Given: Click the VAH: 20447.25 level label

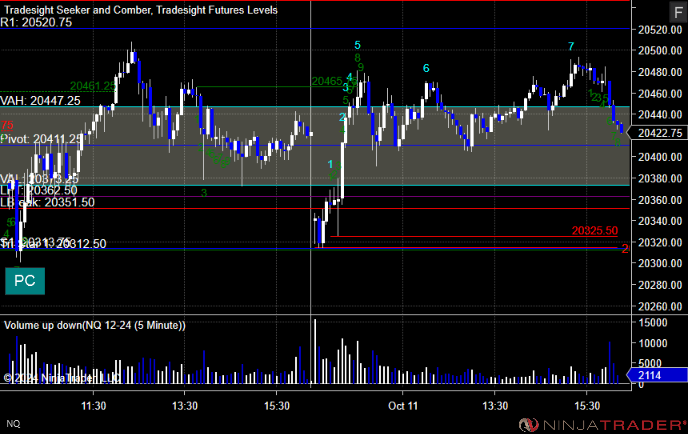Looking at the screenshot, I should pos(40,101).
